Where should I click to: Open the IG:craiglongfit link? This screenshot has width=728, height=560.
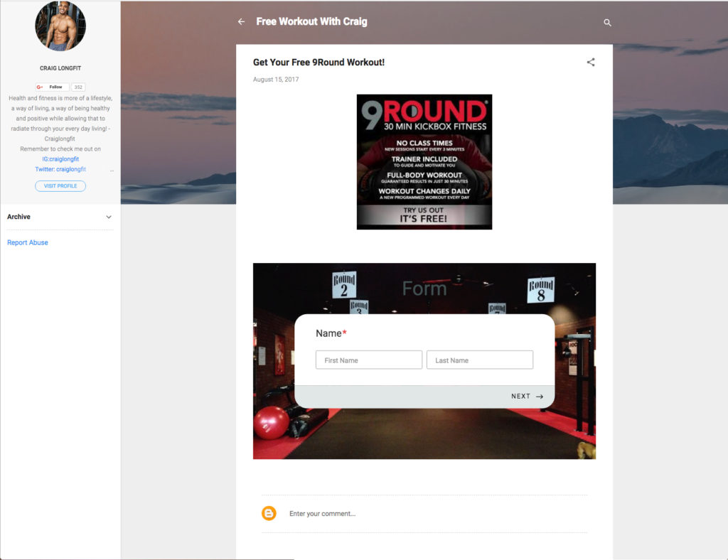click(60, 159)
